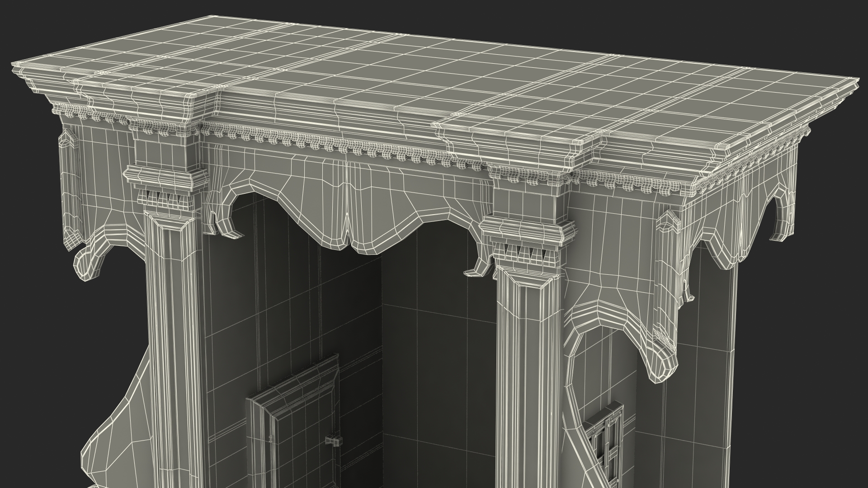Image resolution: width=868 pixels, height=488 pixels.
Task: Click the door latch handle
Action: click(334, 442)
